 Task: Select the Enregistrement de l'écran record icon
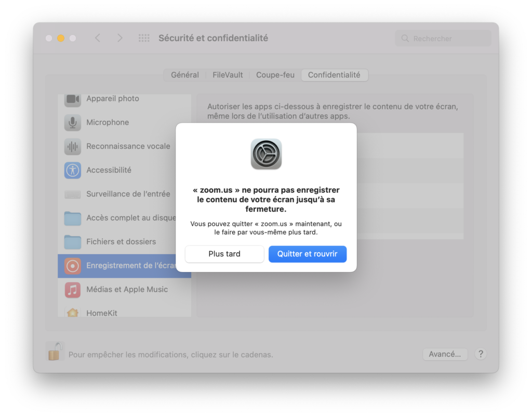(73, 266)
